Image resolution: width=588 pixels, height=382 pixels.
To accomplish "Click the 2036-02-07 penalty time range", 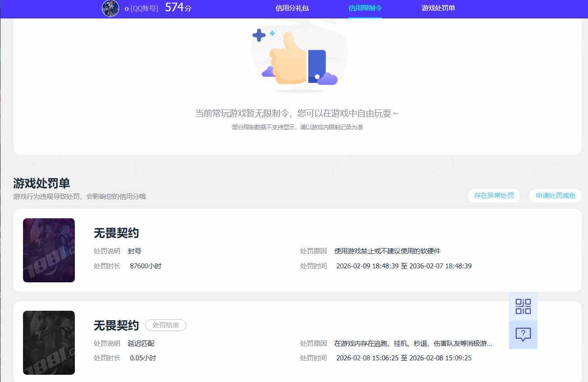I will 404,266.
